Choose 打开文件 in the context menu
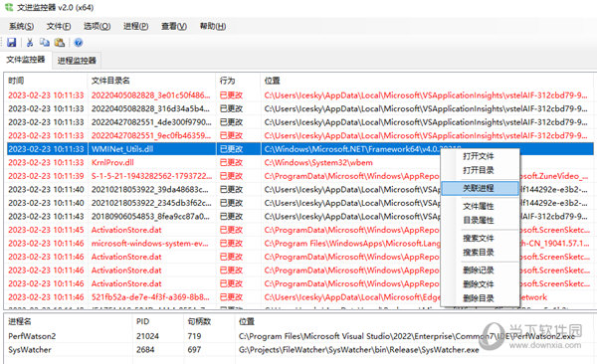597x364 pixels. (x=479, y=156)
